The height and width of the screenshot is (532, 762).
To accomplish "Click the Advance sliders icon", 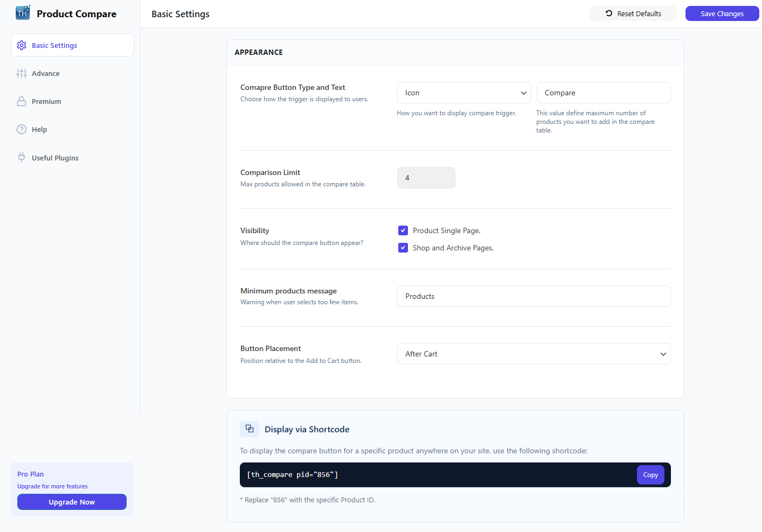I will [x=22, y=73].
